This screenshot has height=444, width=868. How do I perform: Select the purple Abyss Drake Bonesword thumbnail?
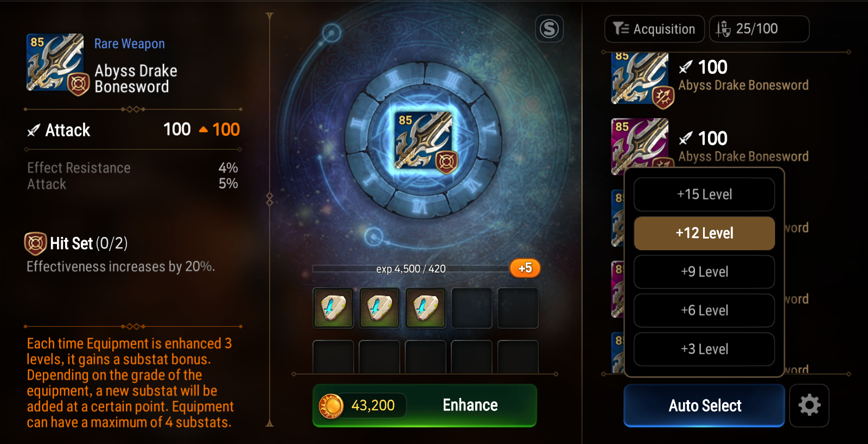point(640,145)
